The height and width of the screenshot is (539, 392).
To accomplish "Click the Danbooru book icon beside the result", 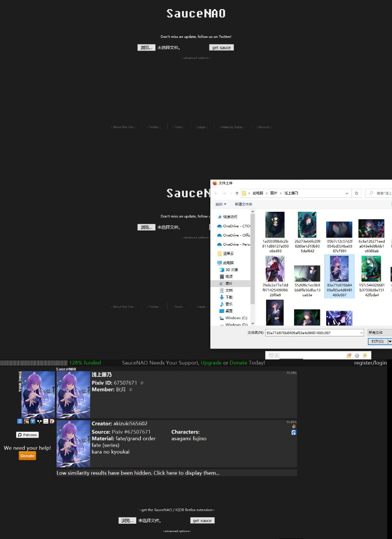I will coord(294,426).
